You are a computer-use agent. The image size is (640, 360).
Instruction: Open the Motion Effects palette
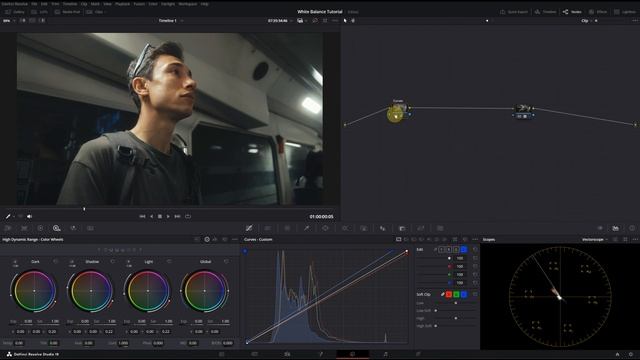click(x=90, y=228)
